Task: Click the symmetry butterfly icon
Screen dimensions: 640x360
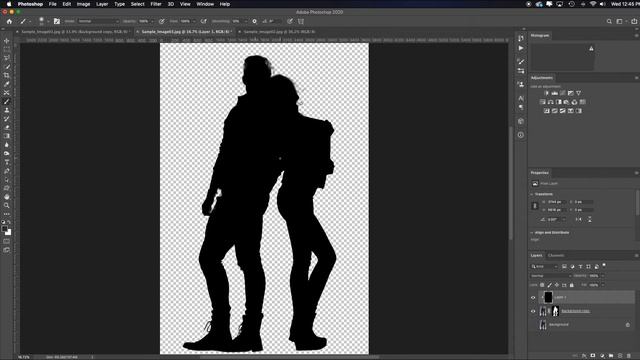Action: [301, 21]
